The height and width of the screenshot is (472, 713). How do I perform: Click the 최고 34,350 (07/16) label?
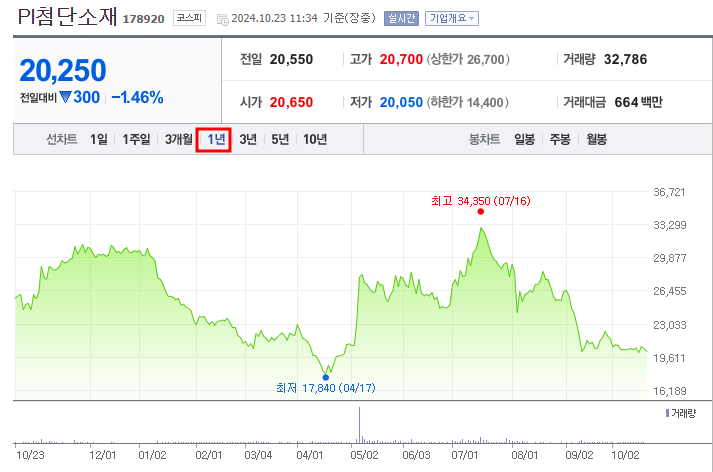tap(481, 201)
